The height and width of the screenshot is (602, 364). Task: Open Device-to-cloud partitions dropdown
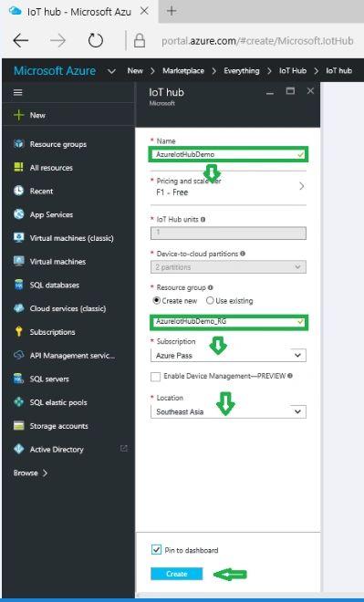[228, 267]
